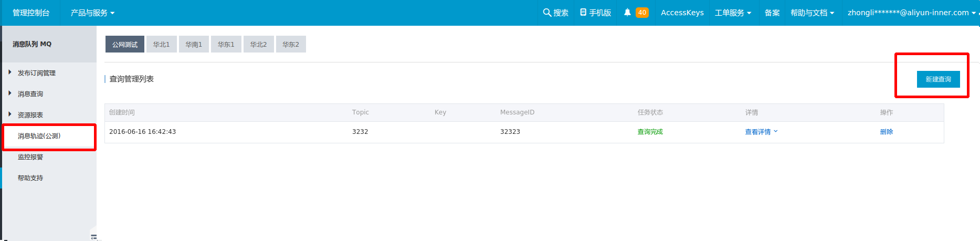Click the orange 40 notification badge
Viewport: 980px width, 241px height.
click(x=642, y=13)
